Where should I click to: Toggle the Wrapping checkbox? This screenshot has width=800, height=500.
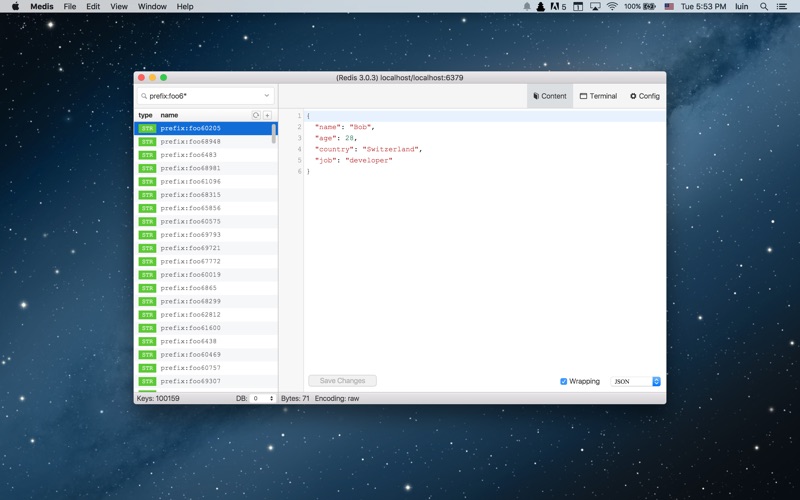click(563, 382)
